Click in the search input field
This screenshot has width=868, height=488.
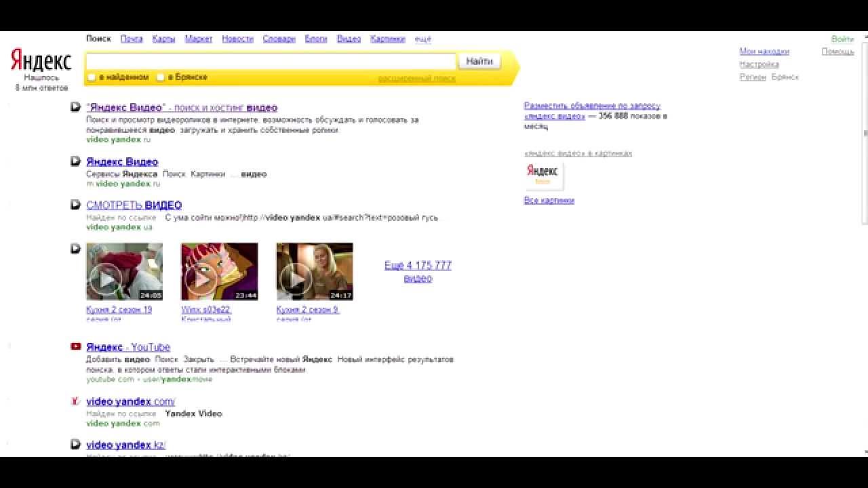(271, 62)
